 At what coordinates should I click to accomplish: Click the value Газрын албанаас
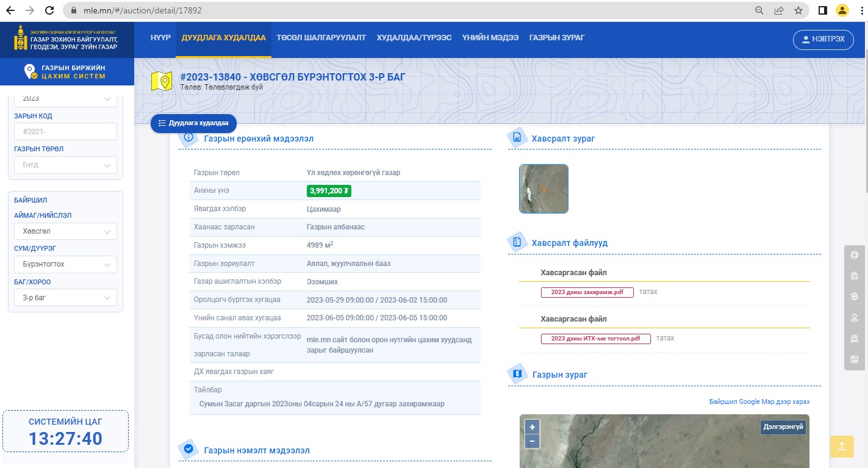(335, 227)
